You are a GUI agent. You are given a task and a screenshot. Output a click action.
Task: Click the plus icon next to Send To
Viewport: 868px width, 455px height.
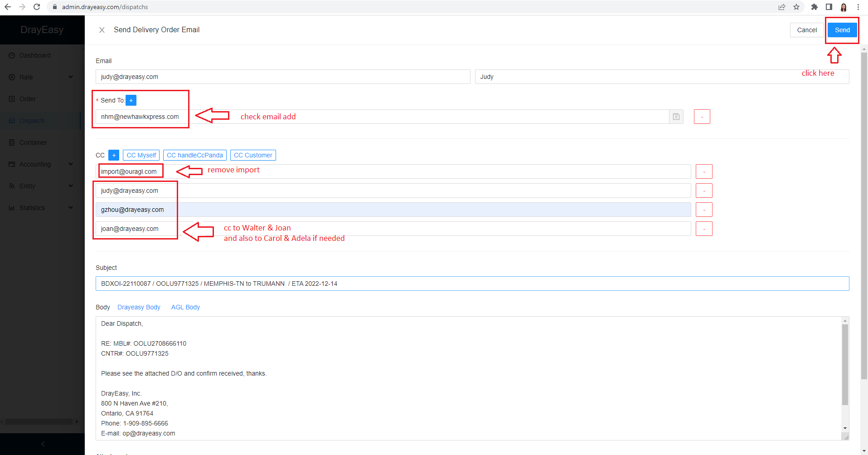pyautogui.click(x=131, y=100)
